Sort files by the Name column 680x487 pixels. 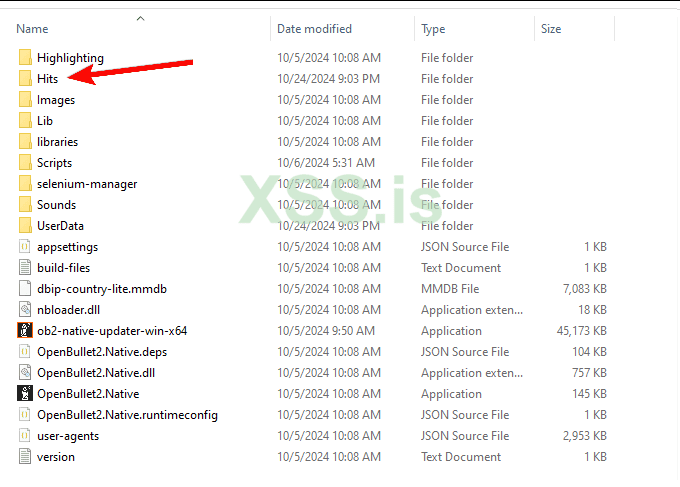33,29
